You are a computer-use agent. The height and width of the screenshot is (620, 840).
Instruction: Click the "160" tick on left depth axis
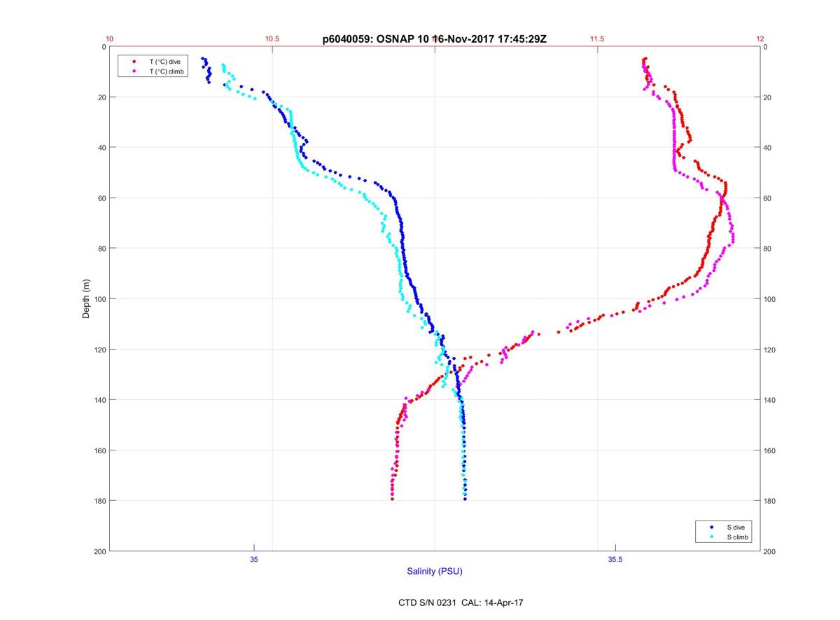(x=100, y=450)
